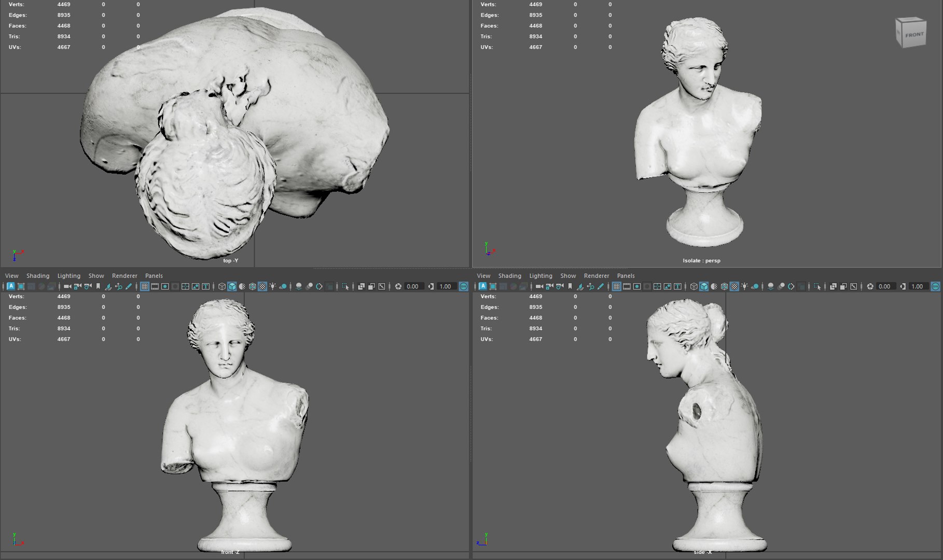This screenshot has width=943, height=560.
Task: Click Exposure reset icon in front panel toolbar
Action: [398, 286]
